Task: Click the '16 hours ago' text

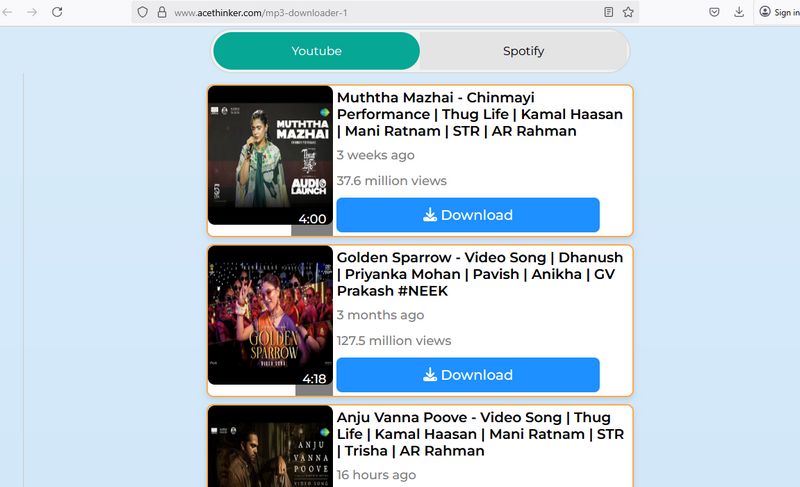Action: click(376, 475)
